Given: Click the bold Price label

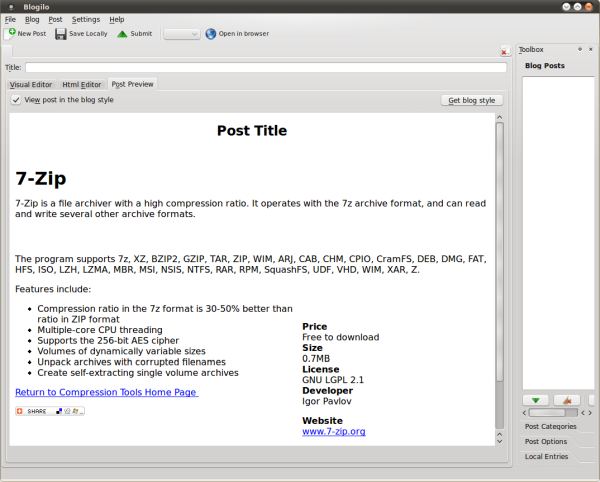Looking at the screenshot, I should 315,327.
